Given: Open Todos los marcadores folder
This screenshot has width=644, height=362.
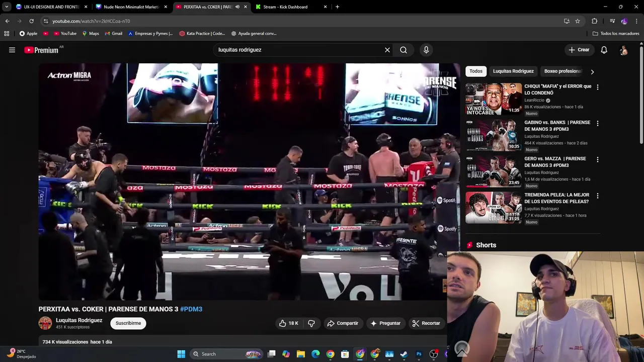Looking at the screenshot, I should click(616, 34).
